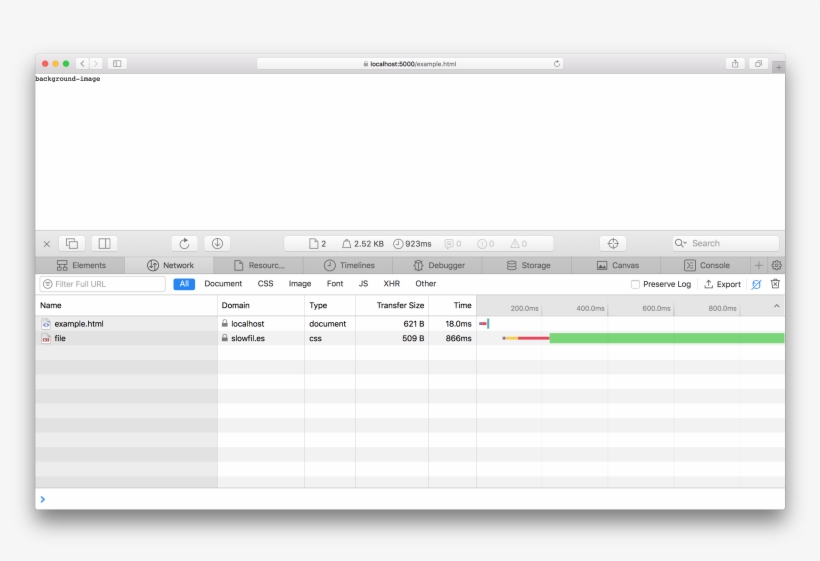Click the Filter Full URL input field

[x=105, y=284]
